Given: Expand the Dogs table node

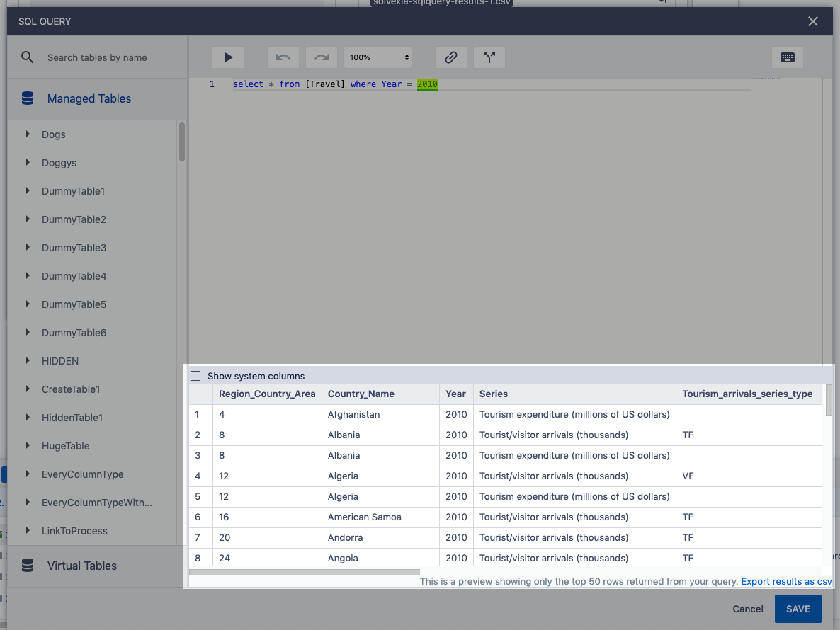Looking at the screenshot, I should (x=28, y=134).
